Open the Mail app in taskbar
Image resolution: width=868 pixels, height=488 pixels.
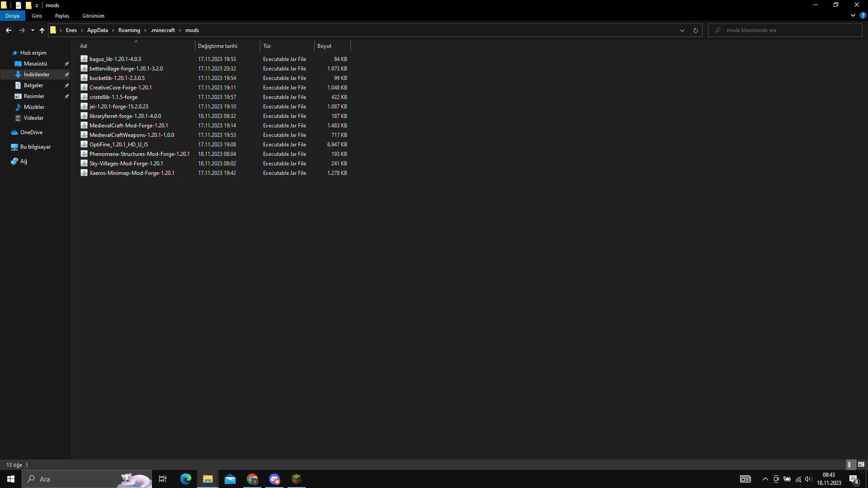pyautogui.click(x=230, y=479)
